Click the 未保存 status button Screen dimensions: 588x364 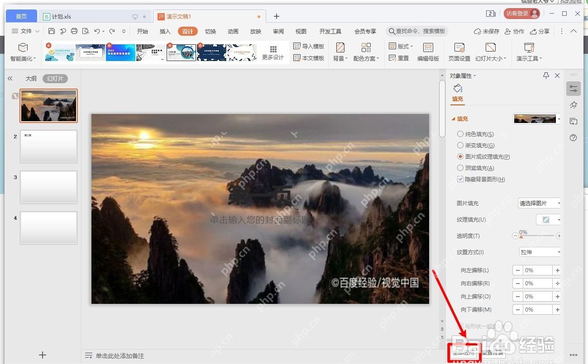(487, 31)
